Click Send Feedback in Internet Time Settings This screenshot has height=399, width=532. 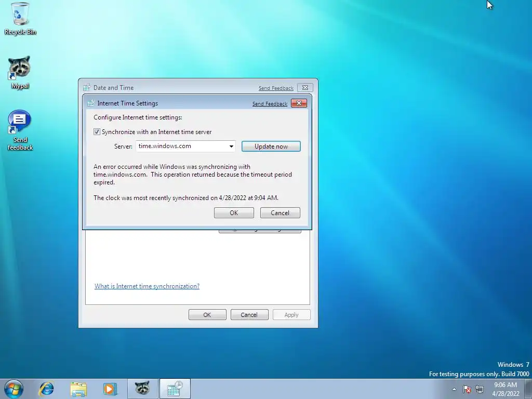tap(270, 104)
